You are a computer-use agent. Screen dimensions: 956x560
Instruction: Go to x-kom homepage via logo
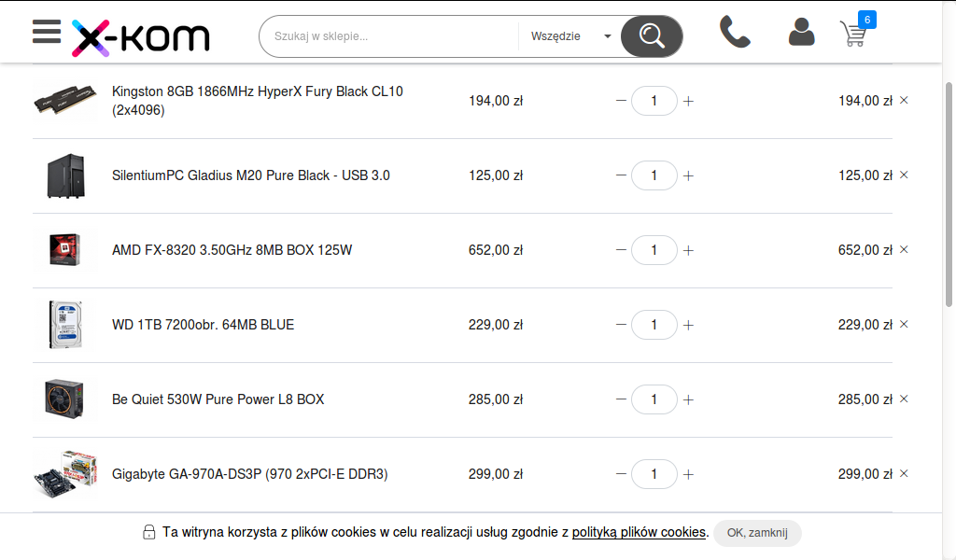tap(141, 37)
